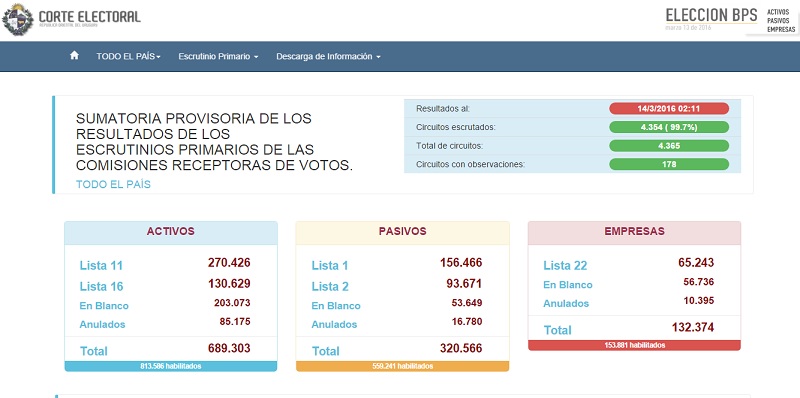Click the EMPRESAS link in top-right header

click(x=781, y=30)
